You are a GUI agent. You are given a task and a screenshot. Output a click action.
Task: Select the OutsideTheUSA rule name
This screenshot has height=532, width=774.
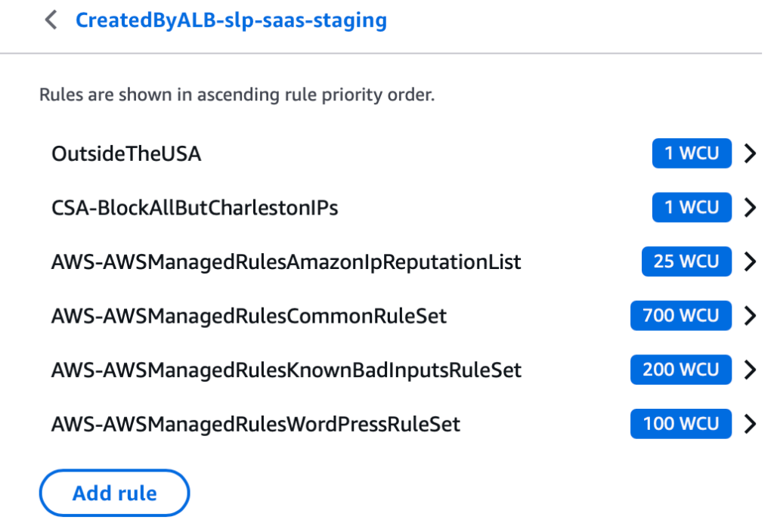coord(126,154)
